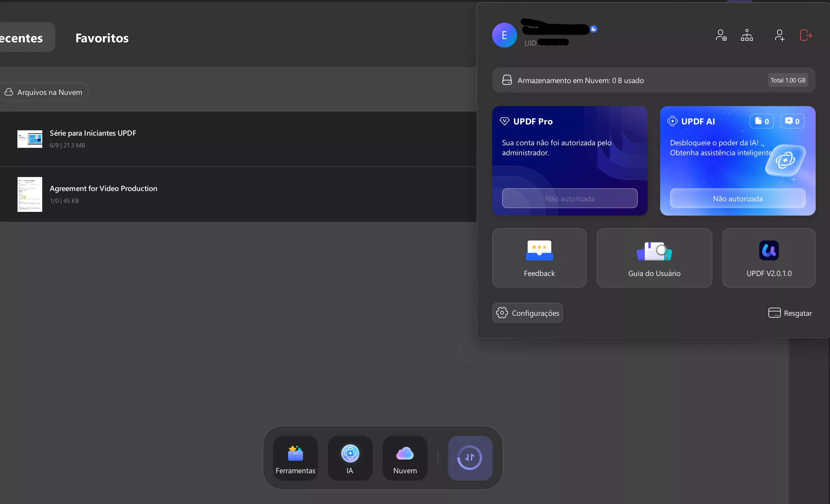Open Agreement for Video Production thumbnail
Screen dimensions: 830x504
click(x=30, y=194)
